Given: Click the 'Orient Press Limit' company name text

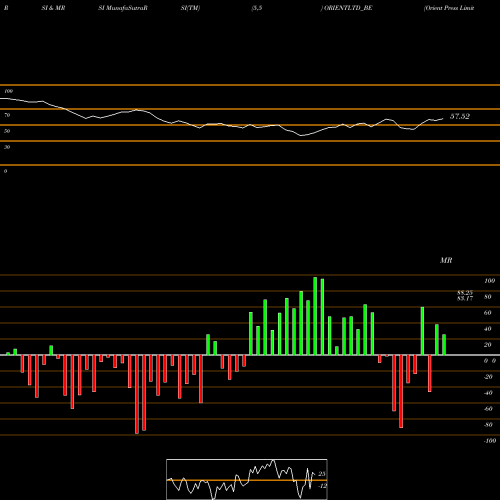Looking at the screenshot, I should coord(449,8).
